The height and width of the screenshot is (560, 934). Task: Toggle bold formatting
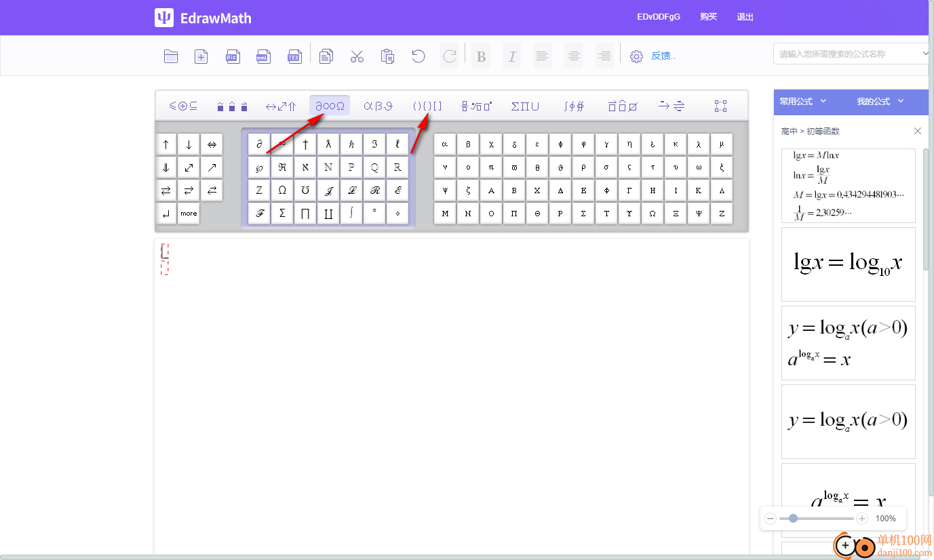pos(481,56)
